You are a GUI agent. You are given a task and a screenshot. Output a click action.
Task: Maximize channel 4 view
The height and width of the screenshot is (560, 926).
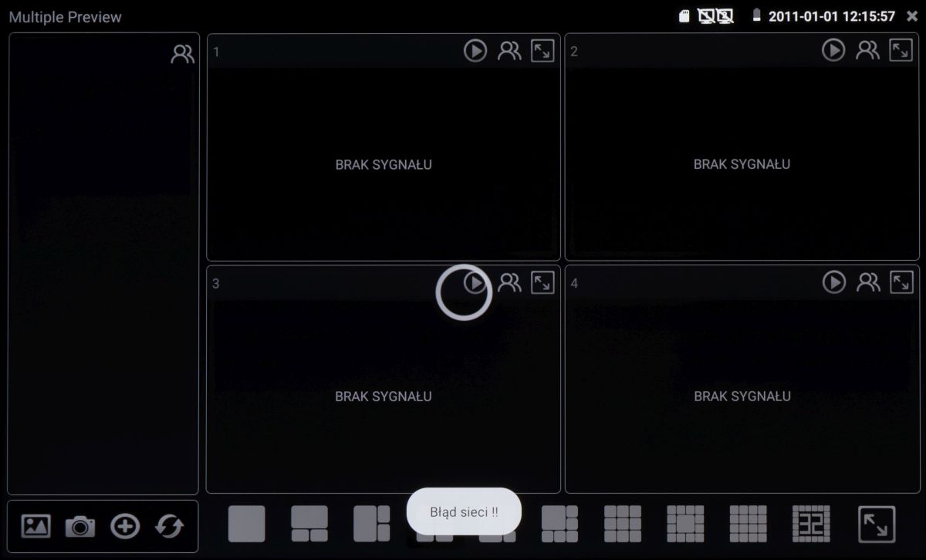pos(901,283)
